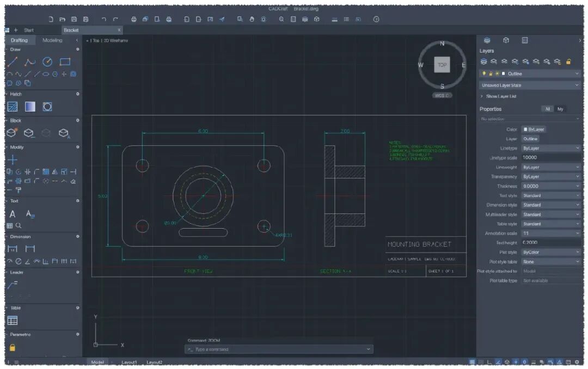The image size is (588, 369).
Task: Click the 2D Wireframe visual style label
Action: [x=116, y=40]
